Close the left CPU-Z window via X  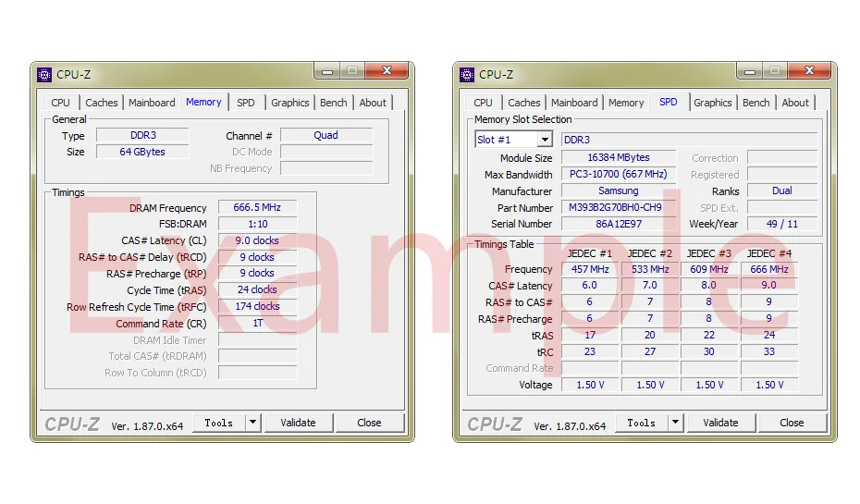[x=387, y=71]
